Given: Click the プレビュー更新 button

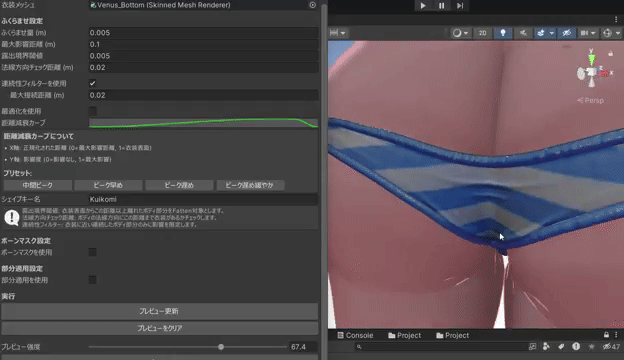Looking at the screenshot, I should click(159, 311).
